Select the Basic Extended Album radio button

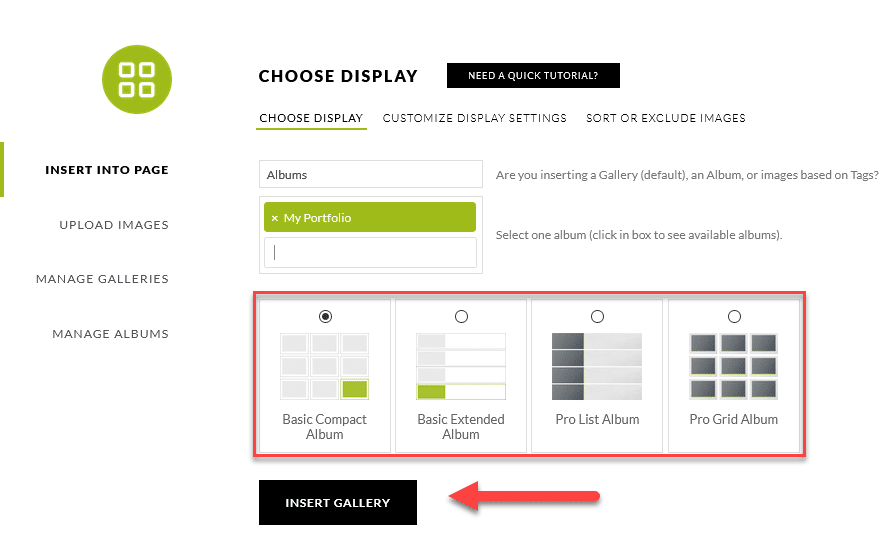tap(461, 317)
